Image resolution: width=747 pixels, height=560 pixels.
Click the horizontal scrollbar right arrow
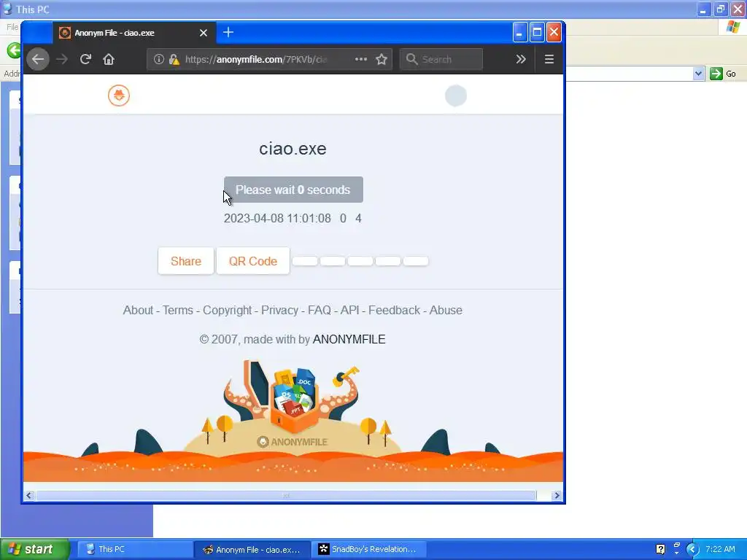(557, 495)
